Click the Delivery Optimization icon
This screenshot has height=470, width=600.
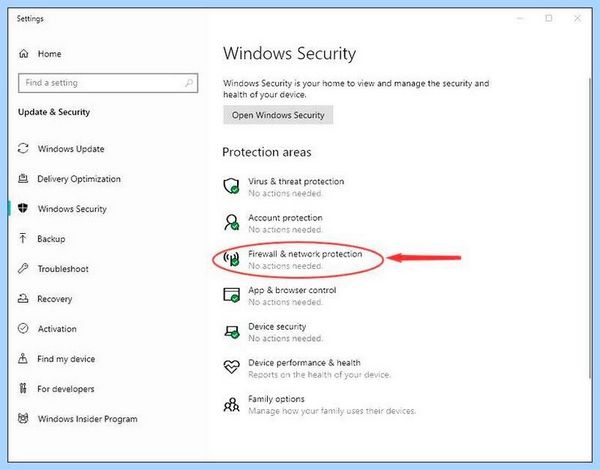tap(23, 178)
